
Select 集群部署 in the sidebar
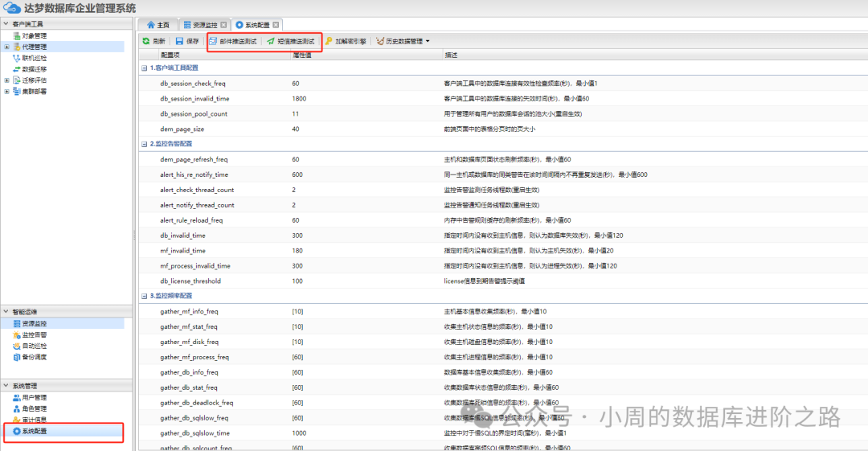(35, 92)
